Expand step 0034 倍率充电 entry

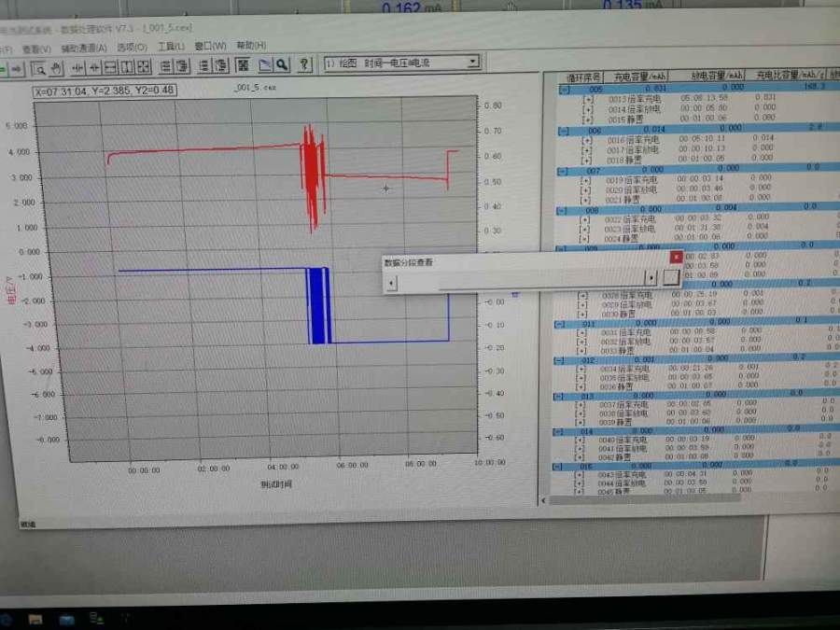[x=582, y=370]
